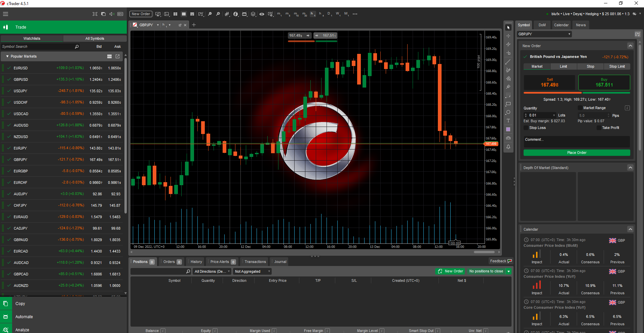The height and width of the screenshot is (333, 644).
Task: Toggle the check mark beside GBPAUD
Action: pyautogui.click(x=8, y=240)
